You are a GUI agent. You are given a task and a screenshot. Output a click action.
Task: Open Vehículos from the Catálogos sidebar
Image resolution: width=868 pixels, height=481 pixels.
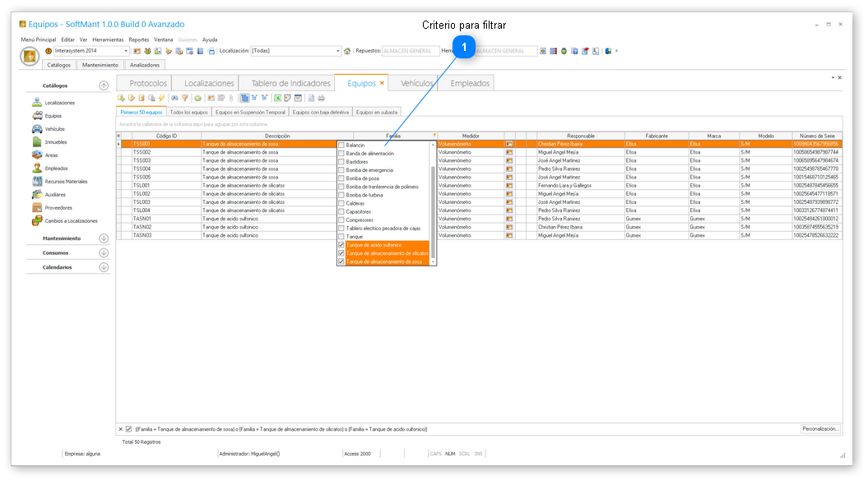pos(54,129)
